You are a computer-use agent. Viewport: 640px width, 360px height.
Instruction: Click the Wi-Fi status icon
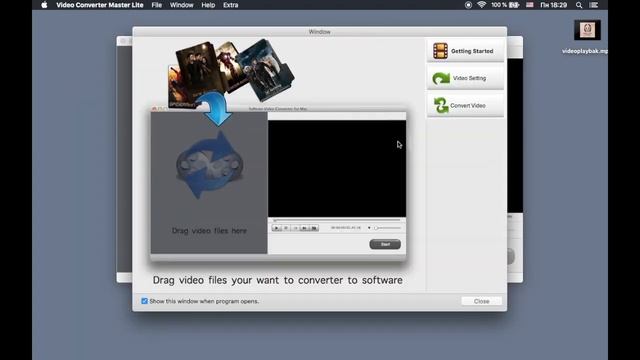pyautogui.click(x=482, y=5)
